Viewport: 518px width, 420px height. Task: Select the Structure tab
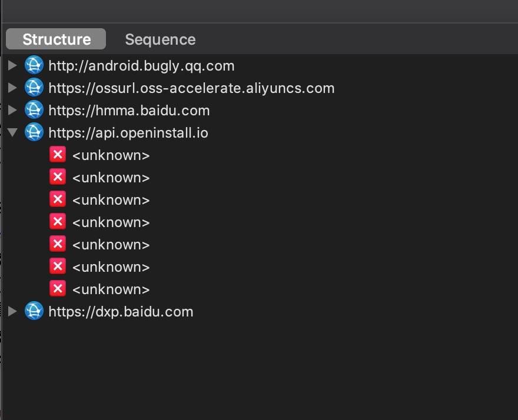click(x=57, y=39)
